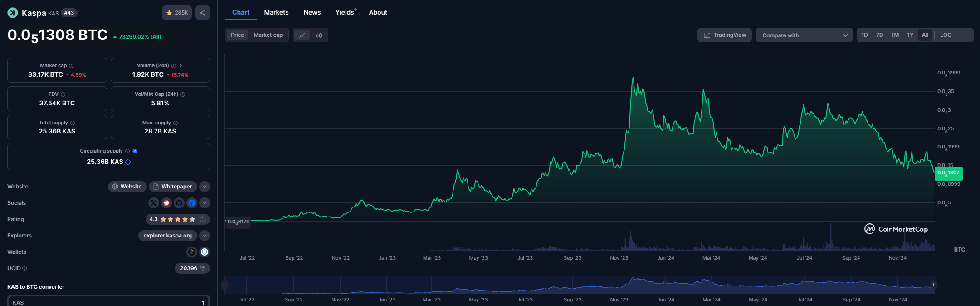Set chart range to All

click(x=925, y=35)
